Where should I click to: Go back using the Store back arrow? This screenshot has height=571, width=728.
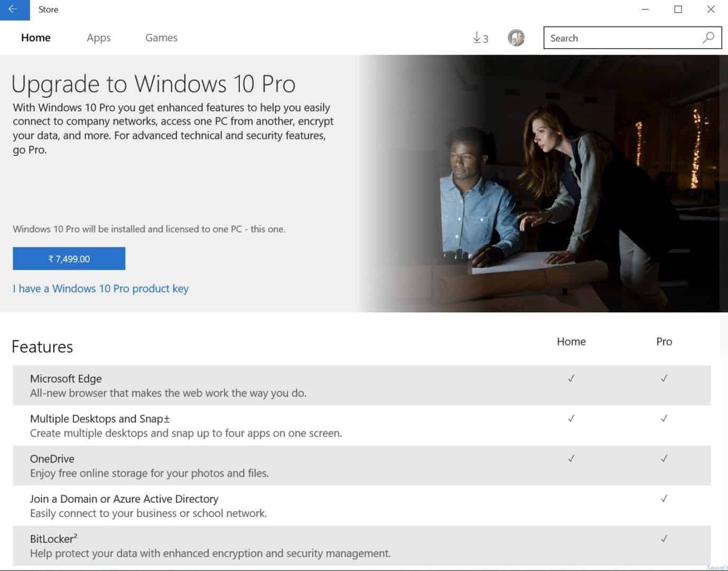click(x=14, y=10)
